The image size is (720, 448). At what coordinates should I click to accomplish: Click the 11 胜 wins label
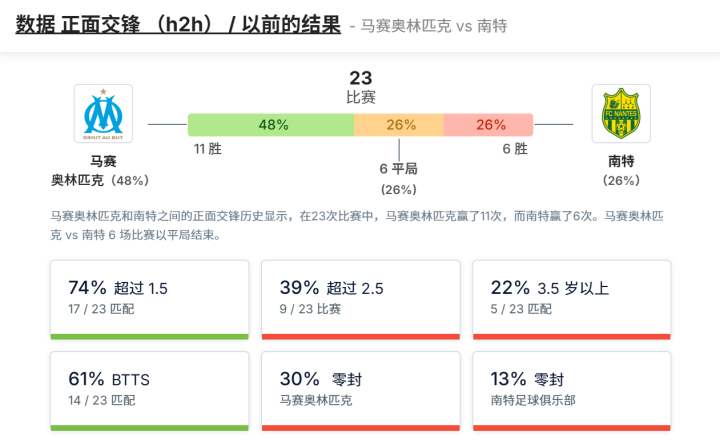point(207,149)
